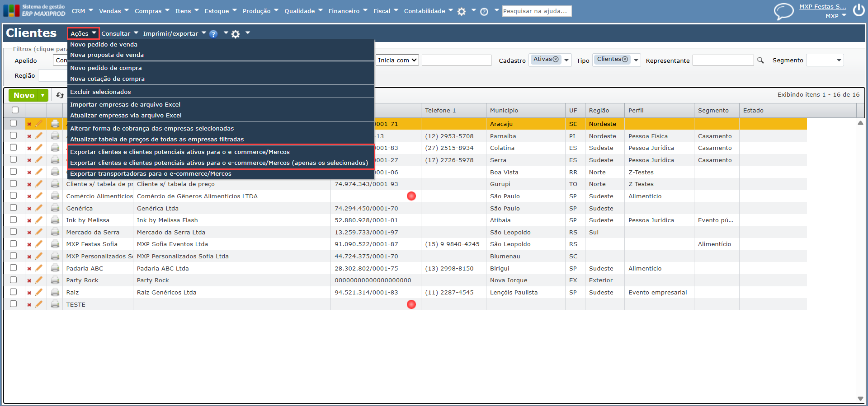The height and width of the screenshot is (406, 868).
Task: Click the green Novo button
Action: point(24,95)
